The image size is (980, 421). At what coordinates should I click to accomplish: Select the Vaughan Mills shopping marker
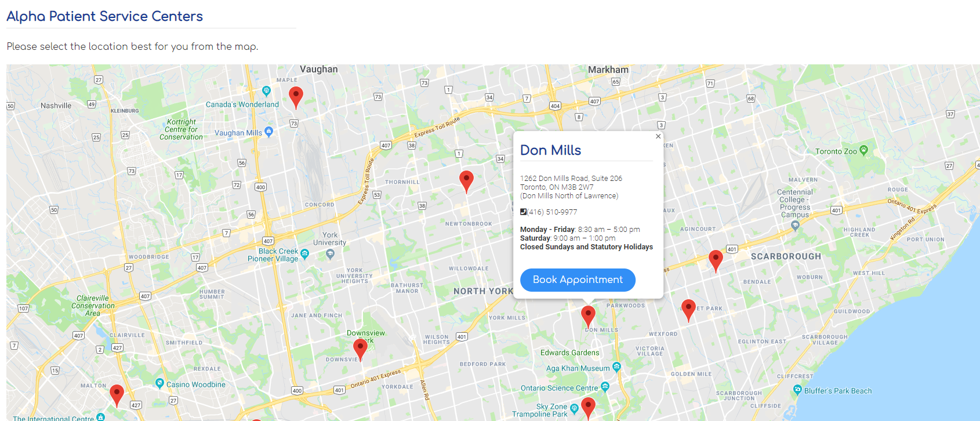coord(268,131)
